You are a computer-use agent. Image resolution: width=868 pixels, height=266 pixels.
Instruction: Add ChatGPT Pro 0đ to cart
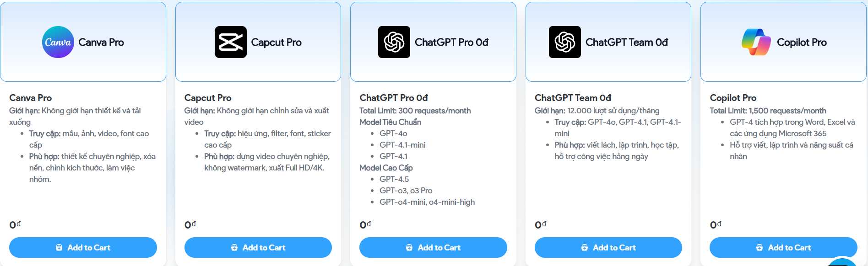[x=433, y=247]
